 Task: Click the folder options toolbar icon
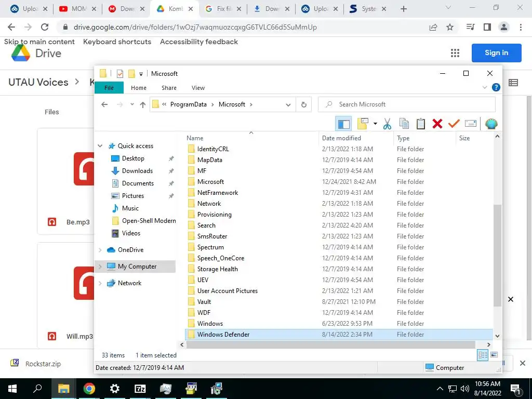pyautogui.click(x=363, y=124)
